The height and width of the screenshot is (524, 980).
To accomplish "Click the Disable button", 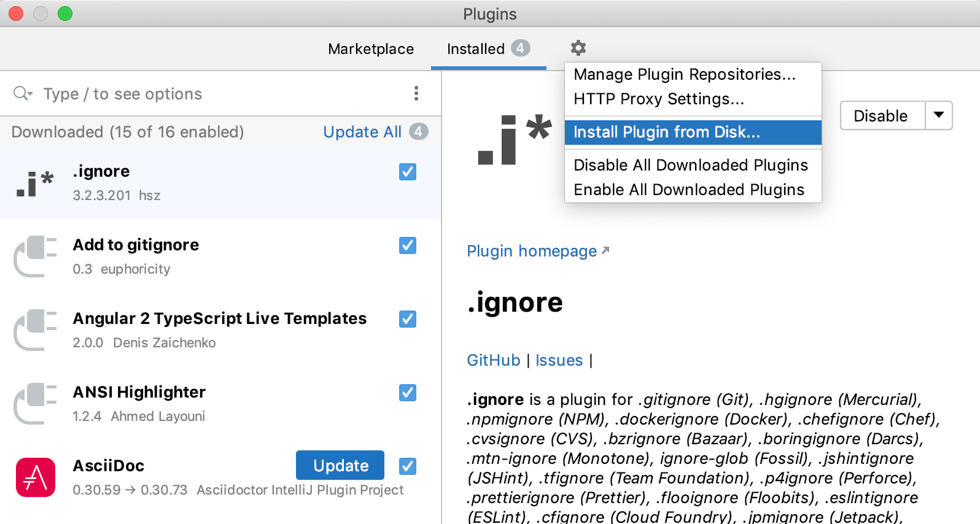I will click(x=882, y=115).
